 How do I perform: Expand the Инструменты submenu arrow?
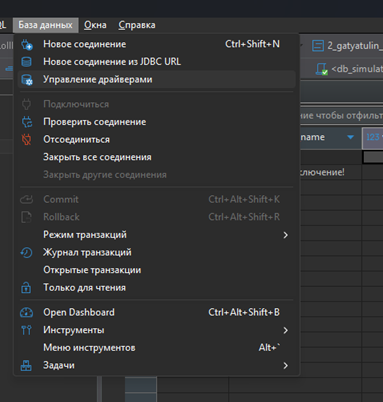click(285, 330)
